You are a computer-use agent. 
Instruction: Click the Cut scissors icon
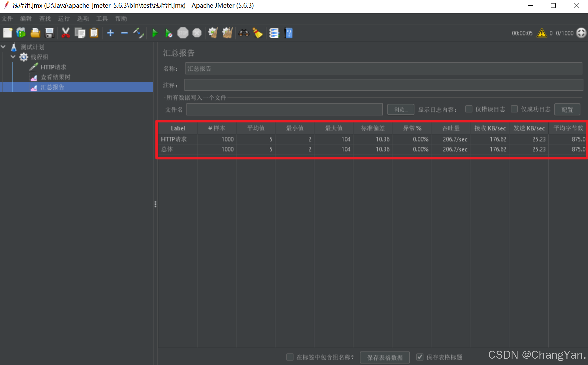(x=66, y=33)
